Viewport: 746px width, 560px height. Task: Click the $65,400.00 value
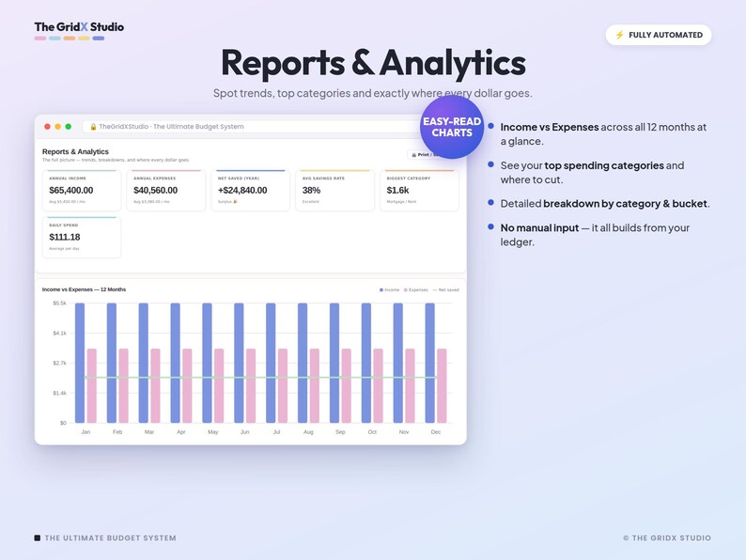pos(71,191)
